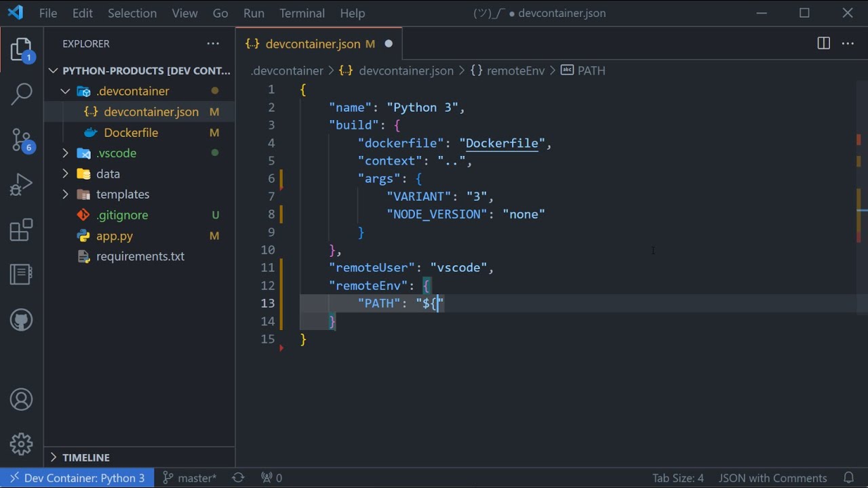Open the Remote Explorer view icon
The width and height of the screenshot is (868, 488).
point(21,274)
